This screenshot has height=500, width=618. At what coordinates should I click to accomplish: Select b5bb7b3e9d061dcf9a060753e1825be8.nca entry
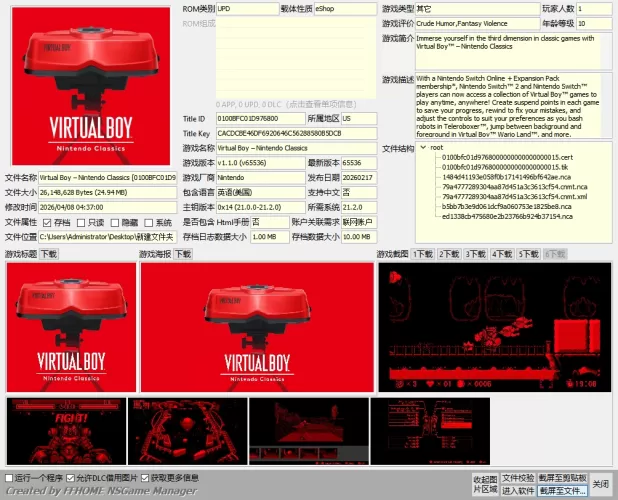507,206
